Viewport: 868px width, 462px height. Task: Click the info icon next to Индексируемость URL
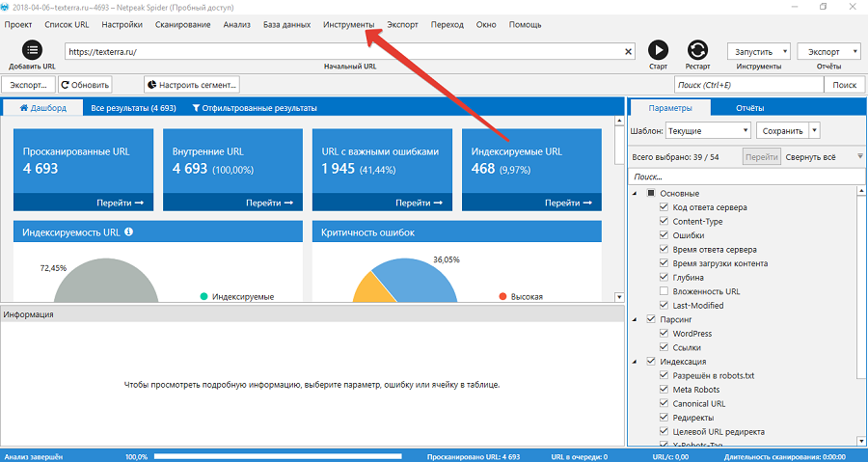pyautogui.click(x=129, y=231)
